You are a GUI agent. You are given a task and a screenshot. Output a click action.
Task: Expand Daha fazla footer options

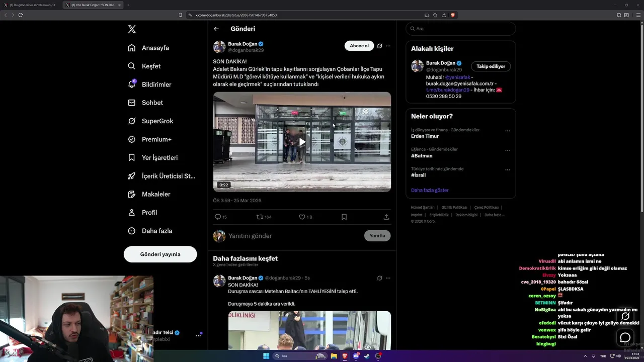(495, 215)
